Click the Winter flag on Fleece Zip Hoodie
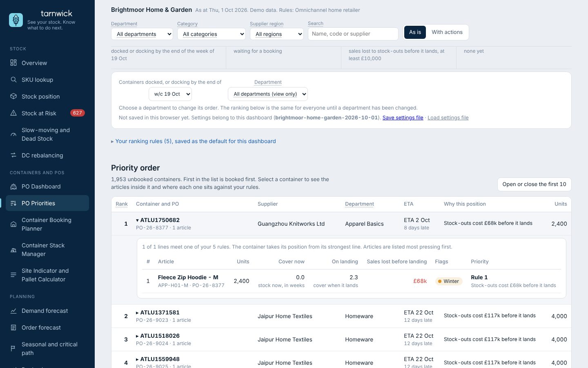The width and height of the screenshot is (588, 368). pos(449,281)
